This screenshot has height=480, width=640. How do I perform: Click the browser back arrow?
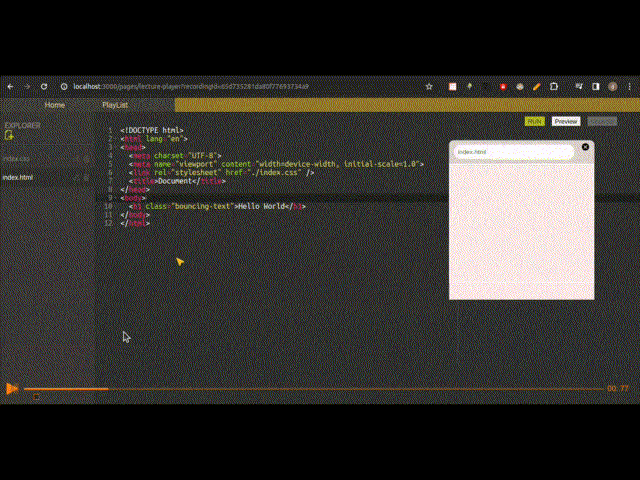click(11, 87)
